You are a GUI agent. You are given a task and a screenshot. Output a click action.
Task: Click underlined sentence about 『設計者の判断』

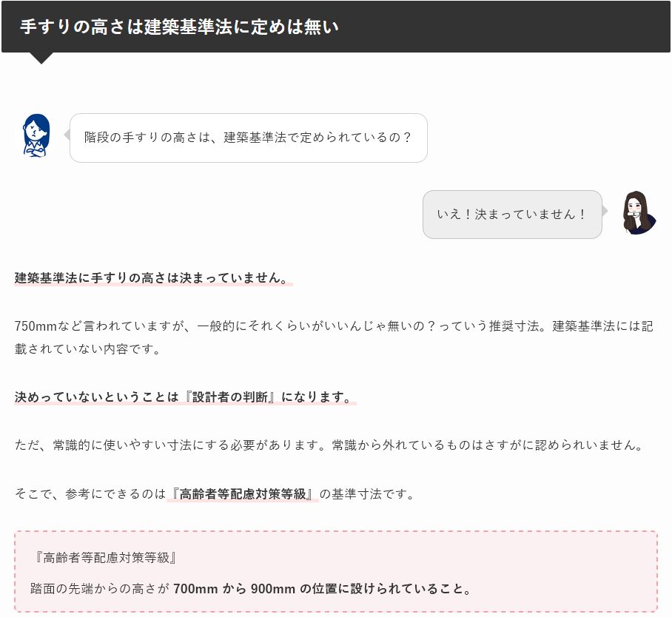point(185,397)
